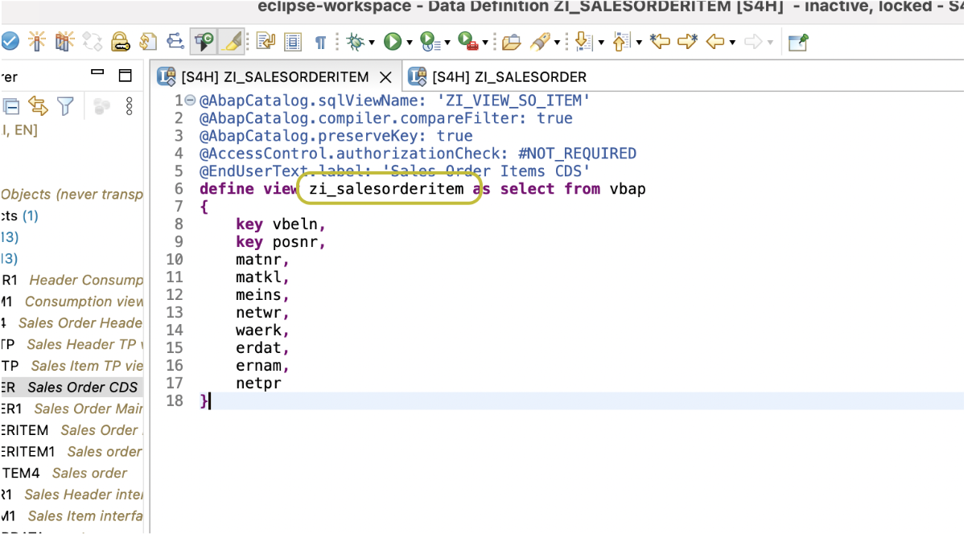Select the 'Objects (never transp' tree entry
The width and height of the screenshot is (980, 542).
(x=72, y=195)
